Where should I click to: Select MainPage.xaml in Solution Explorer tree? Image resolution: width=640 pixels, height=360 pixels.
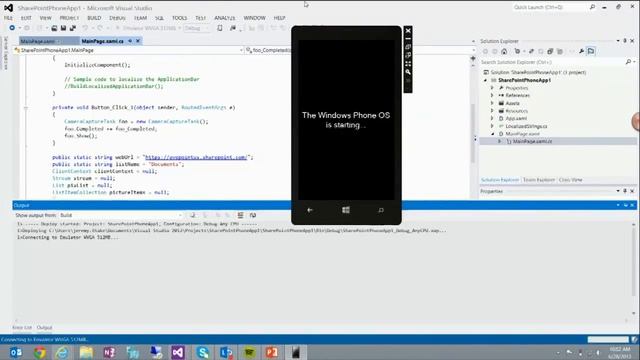point(522,134)
